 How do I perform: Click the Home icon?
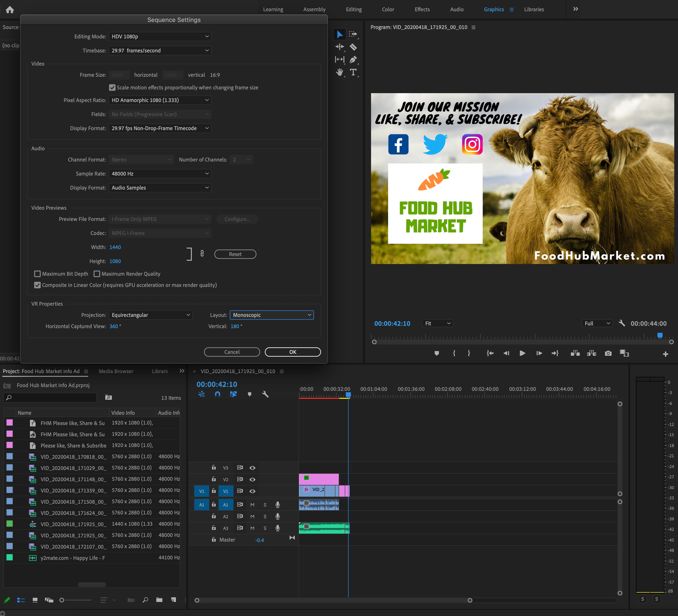pyautogui.click(x=10, y=9)
